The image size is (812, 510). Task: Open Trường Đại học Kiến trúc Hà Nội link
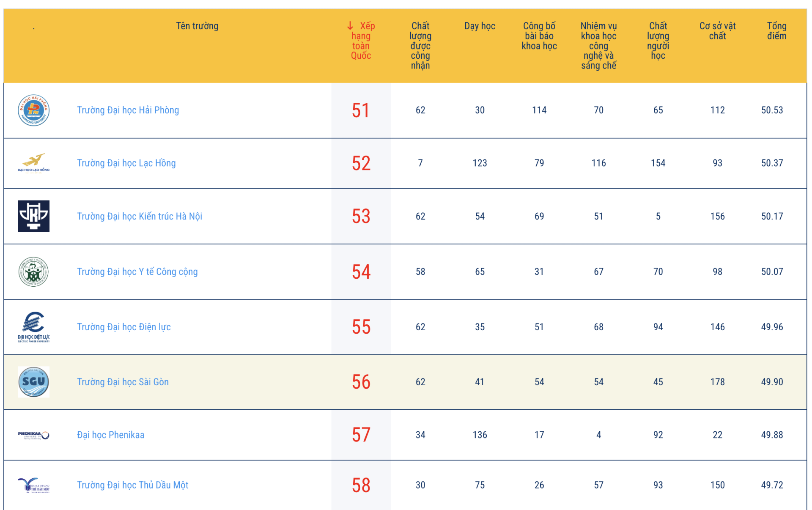coord(139,217)
